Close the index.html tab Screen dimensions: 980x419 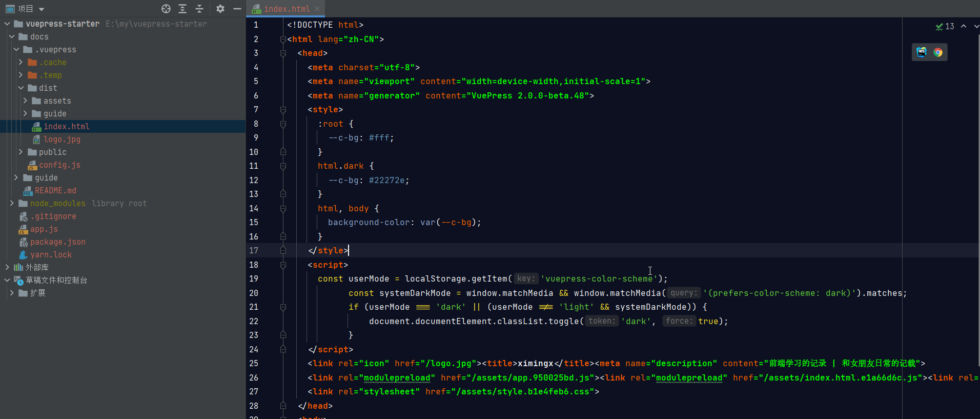[x=317, y=9]
